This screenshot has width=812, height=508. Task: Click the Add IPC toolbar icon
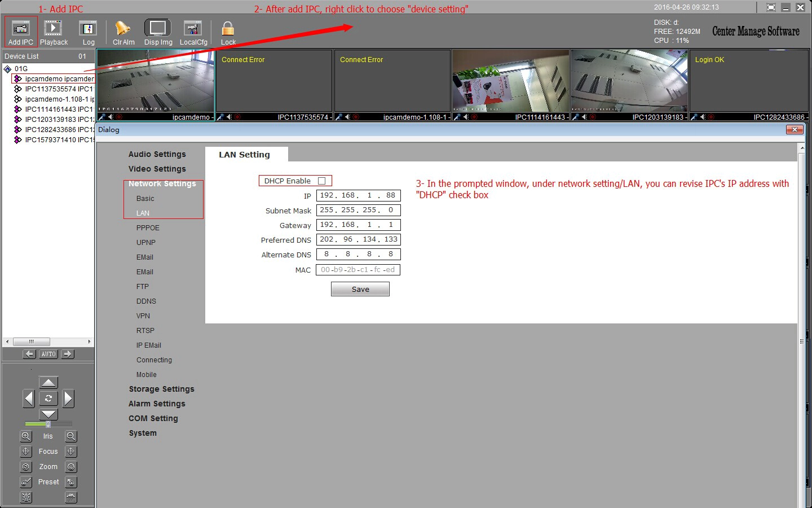[21, 32]
